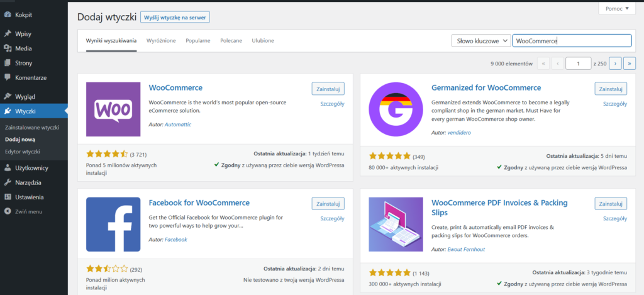Screen dimensions: 644x295
Task: Open the WooCommerce plugin title link
Action: click(175, 88)
